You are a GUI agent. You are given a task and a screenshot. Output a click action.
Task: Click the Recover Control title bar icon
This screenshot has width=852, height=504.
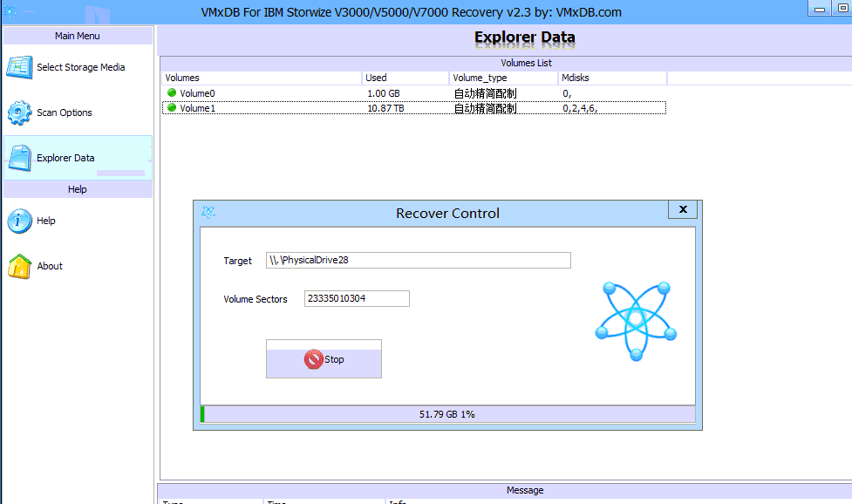click(208, 213)
